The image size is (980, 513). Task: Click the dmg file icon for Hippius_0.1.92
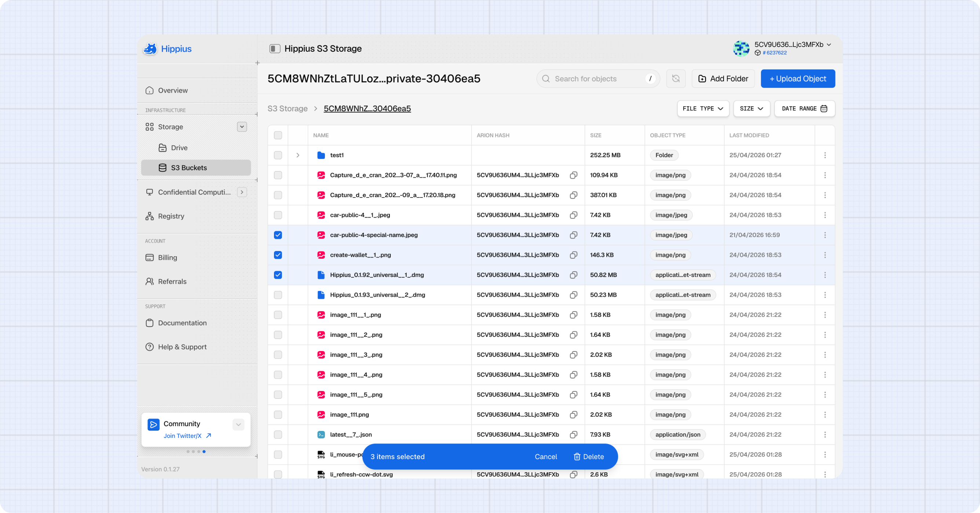(321, 275)
